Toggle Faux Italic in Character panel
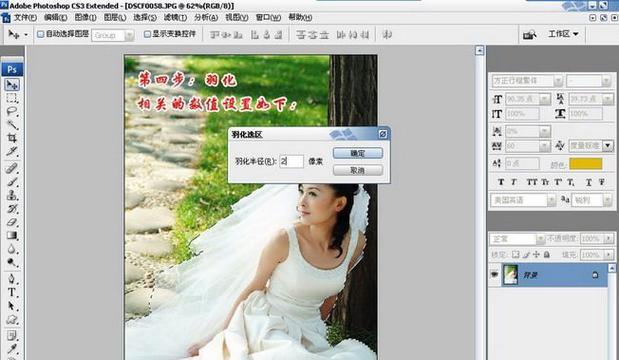 [514, 182]
